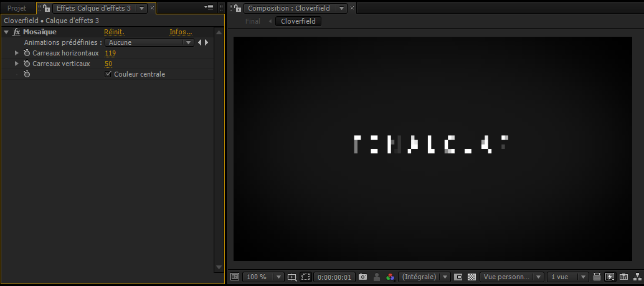Click the Always Preview This View icon
This screenshot has width=644, height=286.
[x=234, y=277]
